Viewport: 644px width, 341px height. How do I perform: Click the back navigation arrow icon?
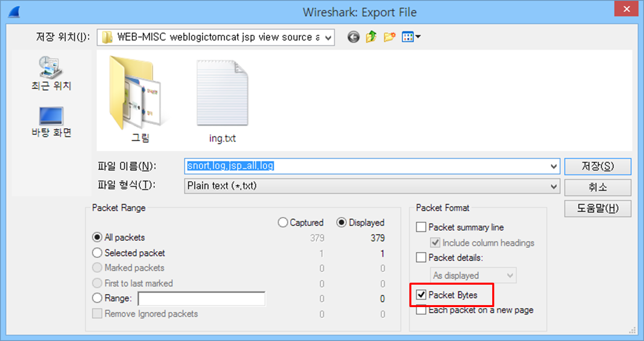[353, 36]
